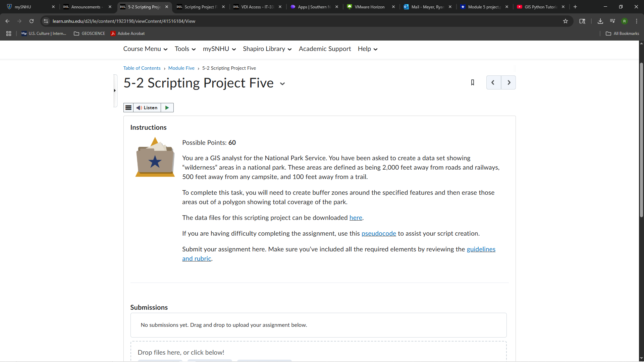The height and width of the screenshot is (362, 644).
Task: Bookmark this topic using the pin icon
Action: [473, 82]
